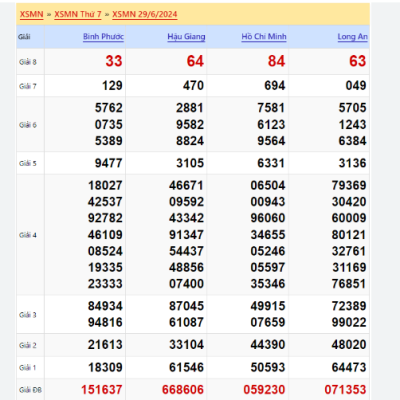Click the Giải 8 row label
This screenshot has width=400, height=400.
click(28, 62)
